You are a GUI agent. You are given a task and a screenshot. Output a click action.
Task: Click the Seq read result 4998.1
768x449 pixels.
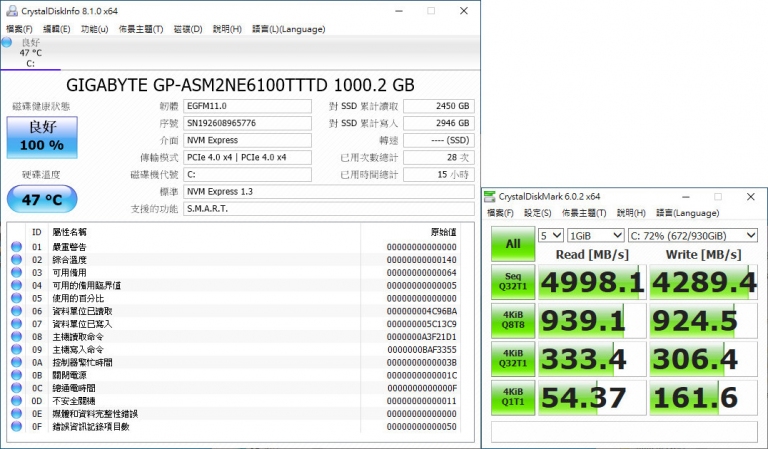pos(592,282)
